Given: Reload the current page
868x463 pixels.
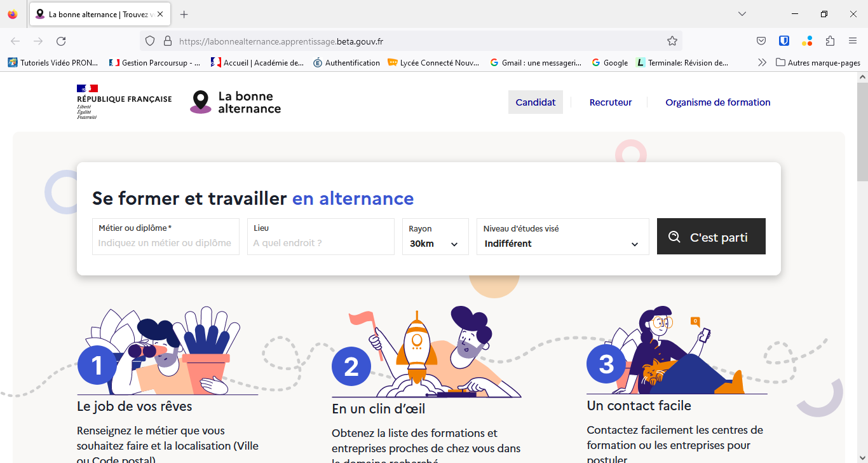Looking at the screenshot, I should tap(61, 41).
